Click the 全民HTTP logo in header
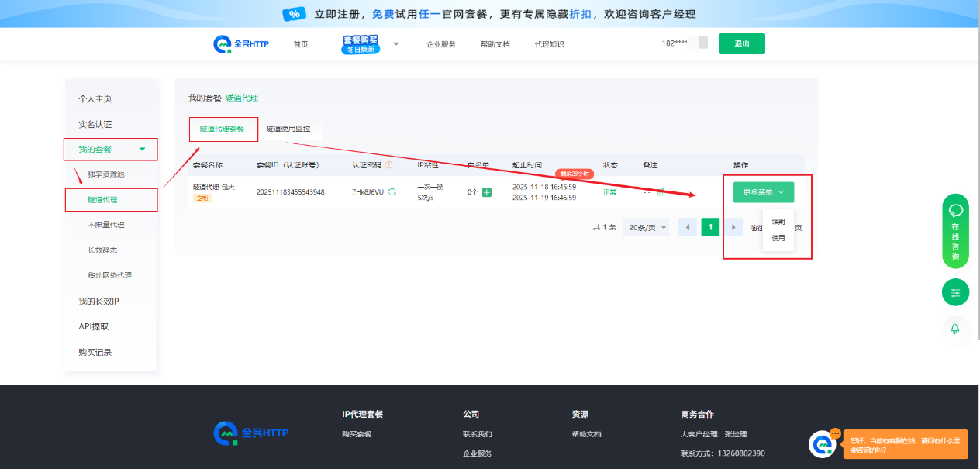 241,44
